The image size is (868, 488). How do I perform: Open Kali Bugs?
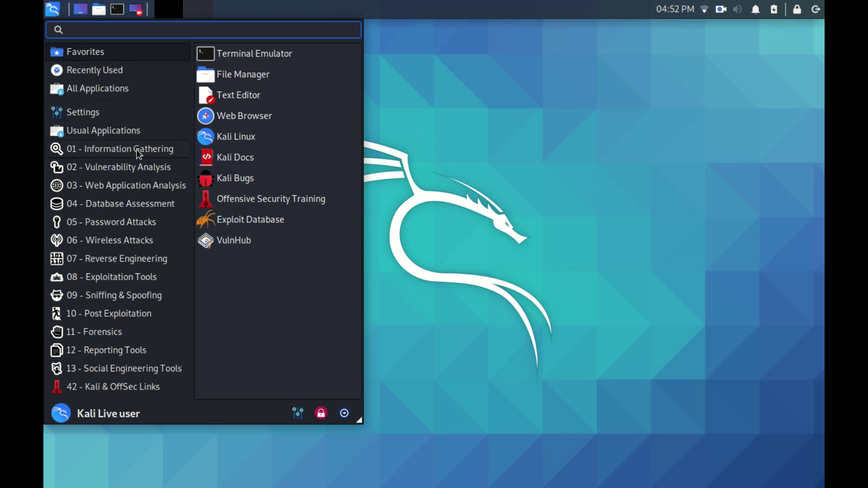tap(235, 178)
